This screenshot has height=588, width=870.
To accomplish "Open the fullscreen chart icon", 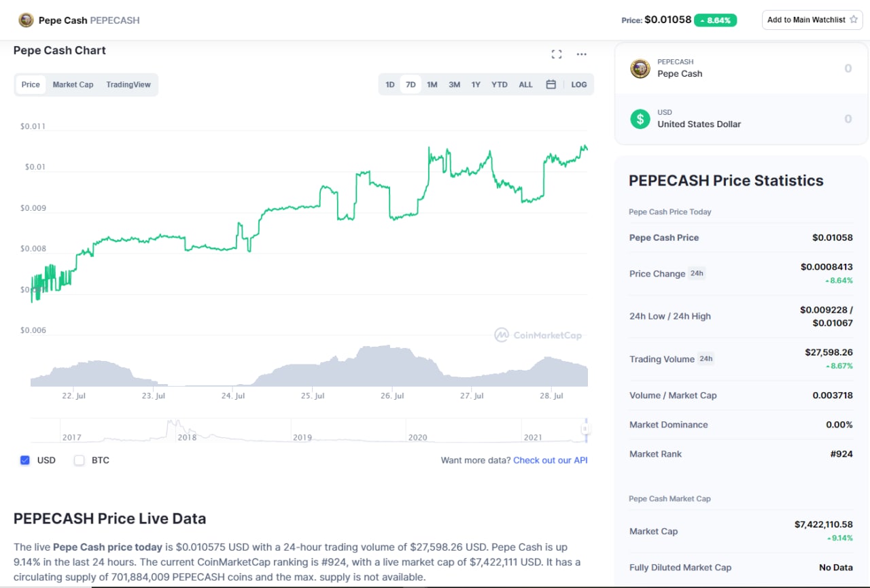I will click(557, 54).
